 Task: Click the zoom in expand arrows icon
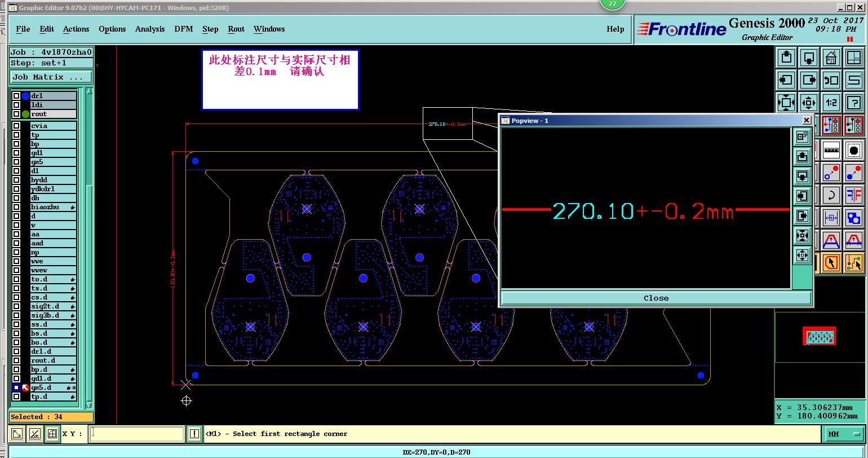787,103
